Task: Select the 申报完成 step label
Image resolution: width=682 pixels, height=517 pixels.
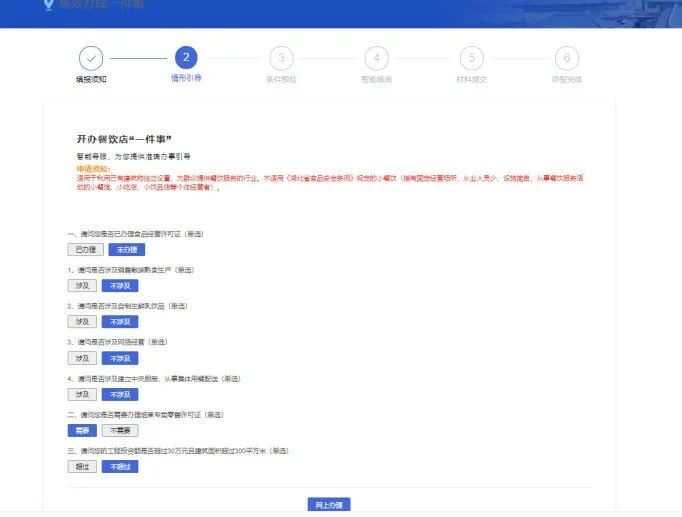Action: 567,80
